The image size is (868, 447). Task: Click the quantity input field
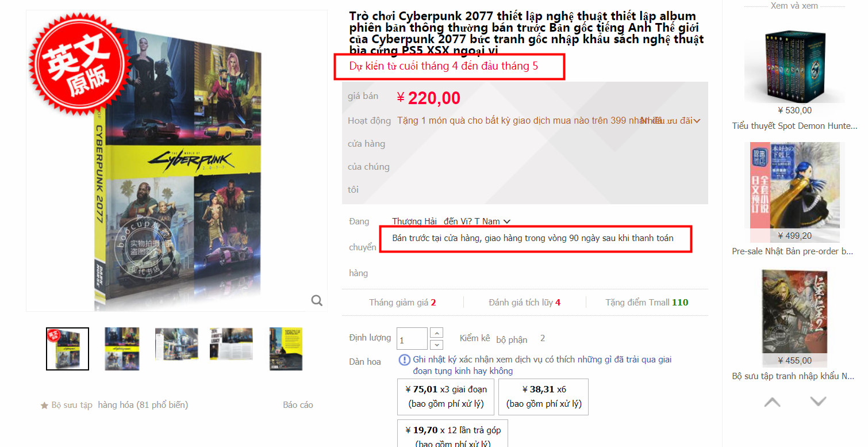(x=412, y=339)
